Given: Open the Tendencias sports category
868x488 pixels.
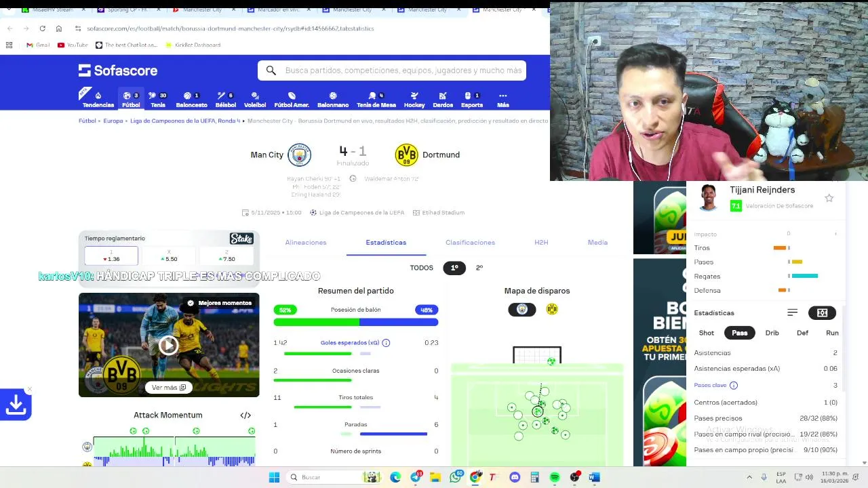Looking at the screenshot, I should point(98,100).
